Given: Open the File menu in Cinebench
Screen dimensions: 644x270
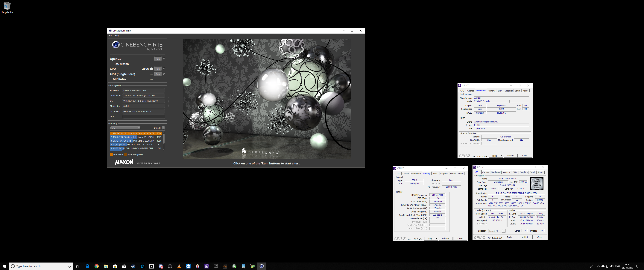Looking at the screenshot, I should point(110,36).
